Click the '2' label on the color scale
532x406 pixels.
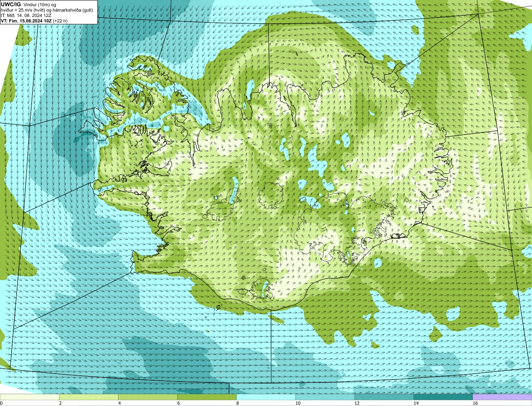tap(60, 403)
